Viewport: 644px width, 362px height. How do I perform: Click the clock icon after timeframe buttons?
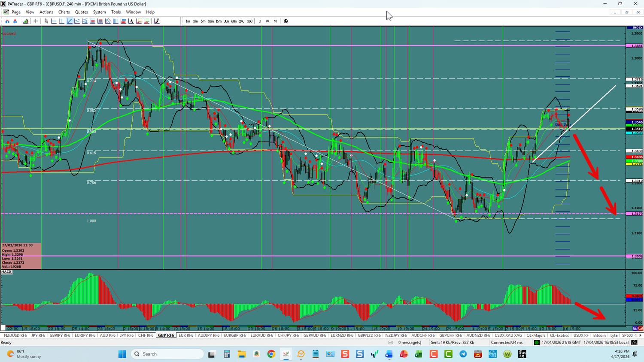pyautogui.click(x=286, y=21)
